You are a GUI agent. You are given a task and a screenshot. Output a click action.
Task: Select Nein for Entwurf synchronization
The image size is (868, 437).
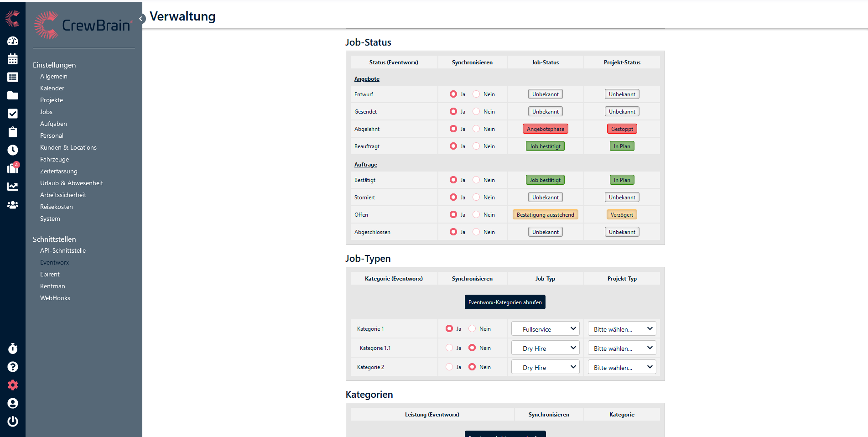point(476,94)
